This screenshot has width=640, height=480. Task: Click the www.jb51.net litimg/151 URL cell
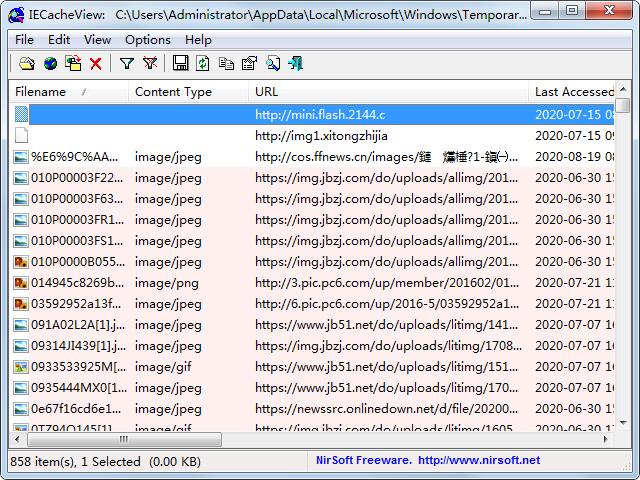386,367
